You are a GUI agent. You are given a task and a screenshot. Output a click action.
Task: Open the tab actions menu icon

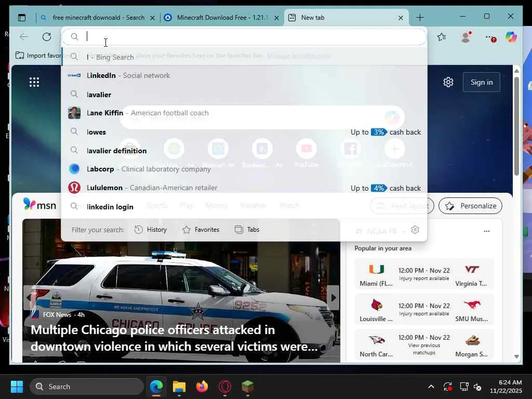tap(22, 18)
